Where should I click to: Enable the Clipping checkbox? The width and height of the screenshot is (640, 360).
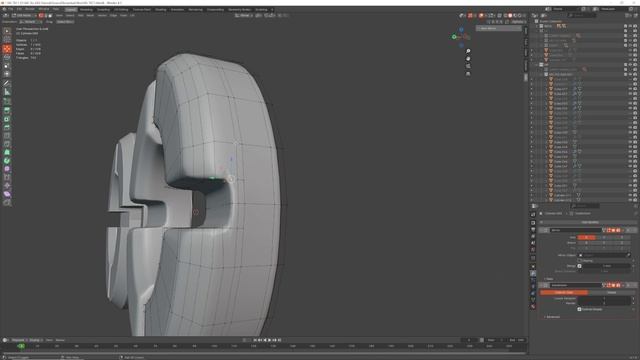(580, 260)
